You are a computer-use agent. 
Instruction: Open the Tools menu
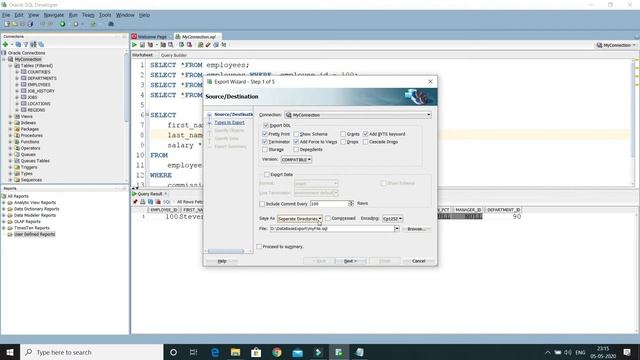tap(105, 15)
